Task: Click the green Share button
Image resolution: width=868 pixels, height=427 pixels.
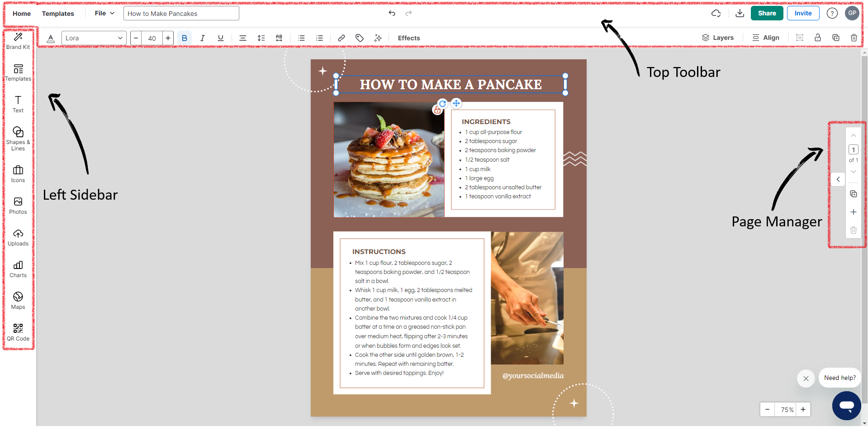Action: pos(767,13)
